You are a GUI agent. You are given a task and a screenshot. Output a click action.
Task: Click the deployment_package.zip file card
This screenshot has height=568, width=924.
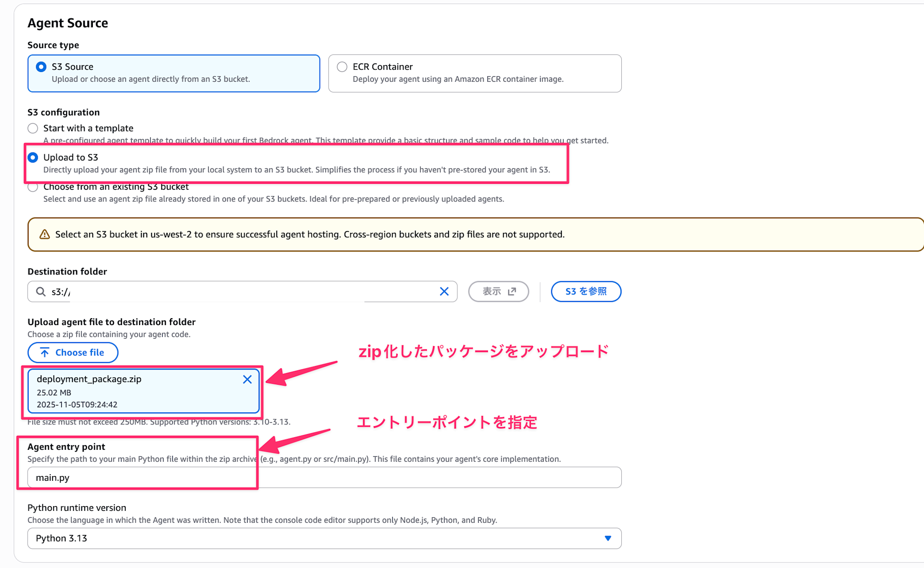click(139, 392)
